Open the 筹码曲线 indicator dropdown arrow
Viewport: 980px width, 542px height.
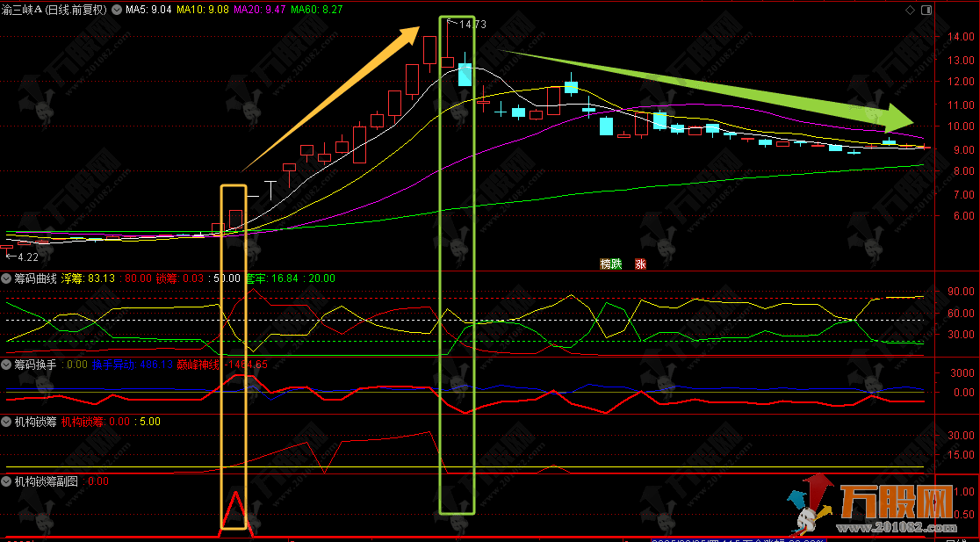pos(8,278)
